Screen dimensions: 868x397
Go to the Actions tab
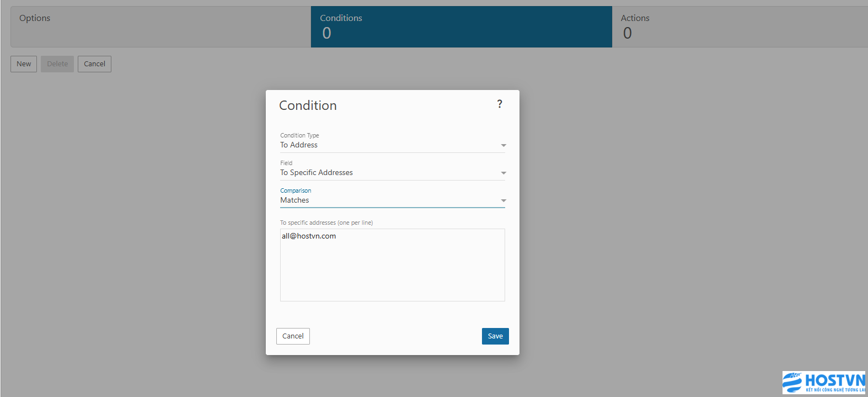pyautogui.click(x=739, y=27)
